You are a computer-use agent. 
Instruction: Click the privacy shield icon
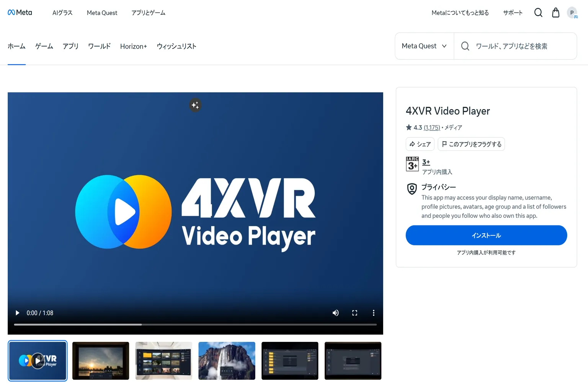point(412,189)
